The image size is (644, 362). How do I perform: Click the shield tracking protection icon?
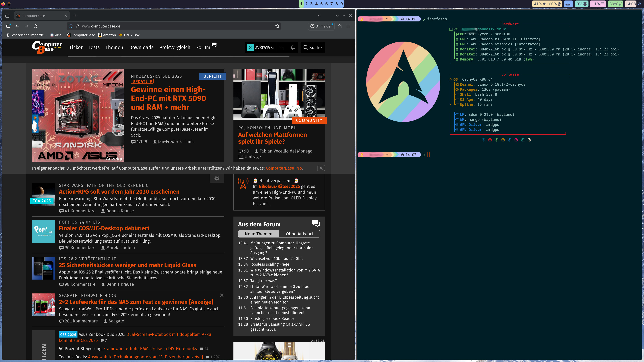click(x=70, y=26)
